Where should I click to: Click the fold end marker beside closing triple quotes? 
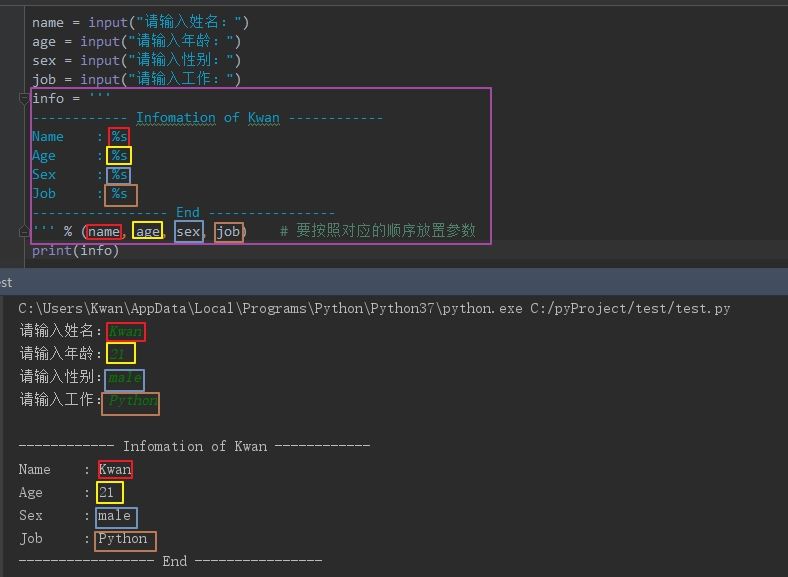[24, 231]
